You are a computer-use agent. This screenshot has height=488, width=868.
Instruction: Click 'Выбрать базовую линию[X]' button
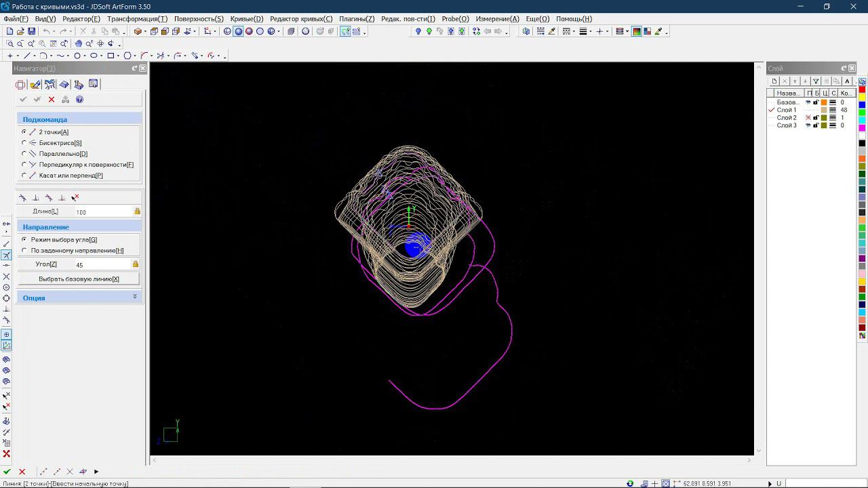pyautogui.click(x=79, y=279)
